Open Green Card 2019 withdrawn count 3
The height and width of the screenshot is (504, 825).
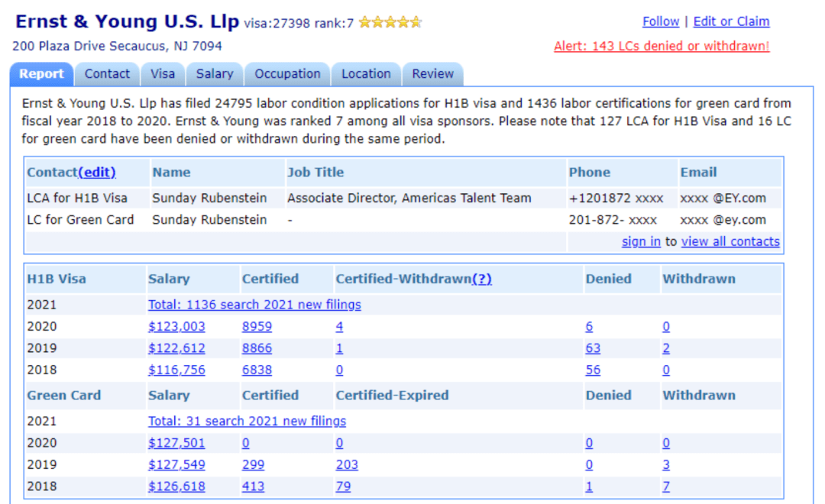[x=666, y=465]
